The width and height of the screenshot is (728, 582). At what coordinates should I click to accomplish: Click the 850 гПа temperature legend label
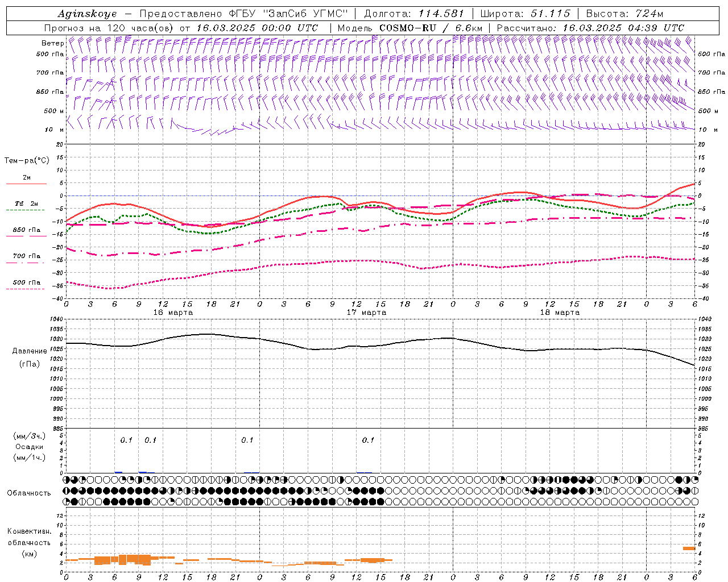(x=27, y=230)
